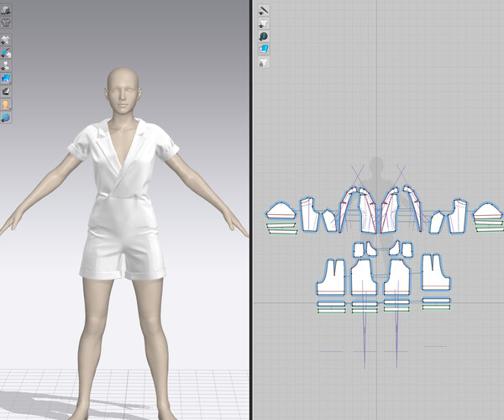This screenshot has height=420, width=504.
Task: Toggle 3D sewing line visibility needle icon
Action: click(x=6, y=53)
